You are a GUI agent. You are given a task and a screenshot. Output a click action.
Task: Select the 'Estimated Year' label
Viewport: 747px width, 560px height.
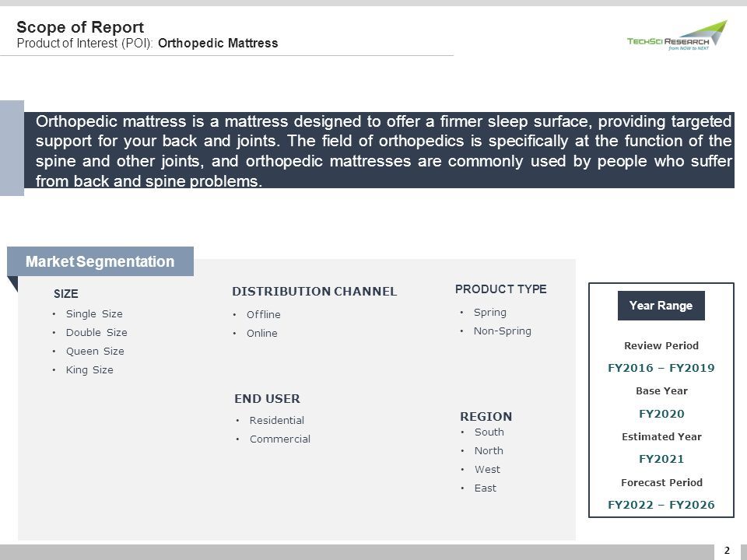(x=661, y=436)
